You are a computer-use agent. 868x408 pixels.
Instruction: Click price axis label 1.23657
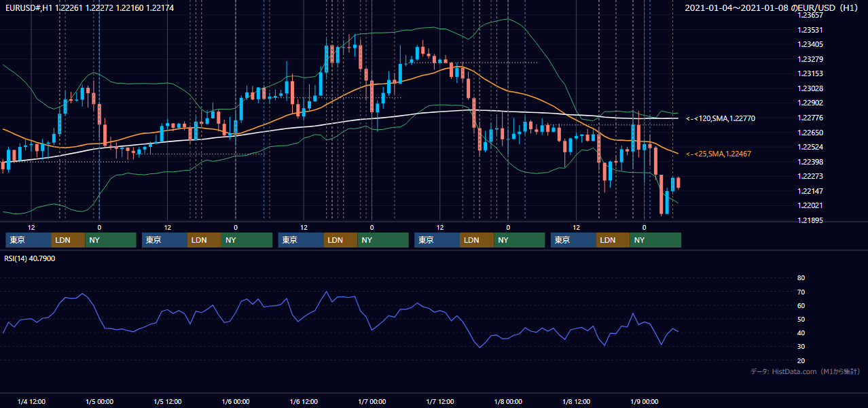[810, 15]
